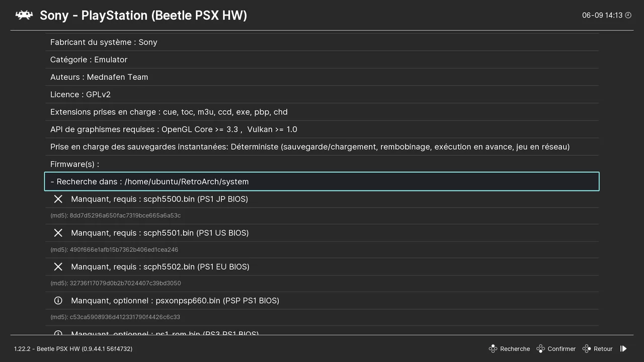Image resolution: width=644 pixels, height=362 pixels.
Task: Select the 'Manquant, requis : scph5502.bin' text
Action: (160, 266)
